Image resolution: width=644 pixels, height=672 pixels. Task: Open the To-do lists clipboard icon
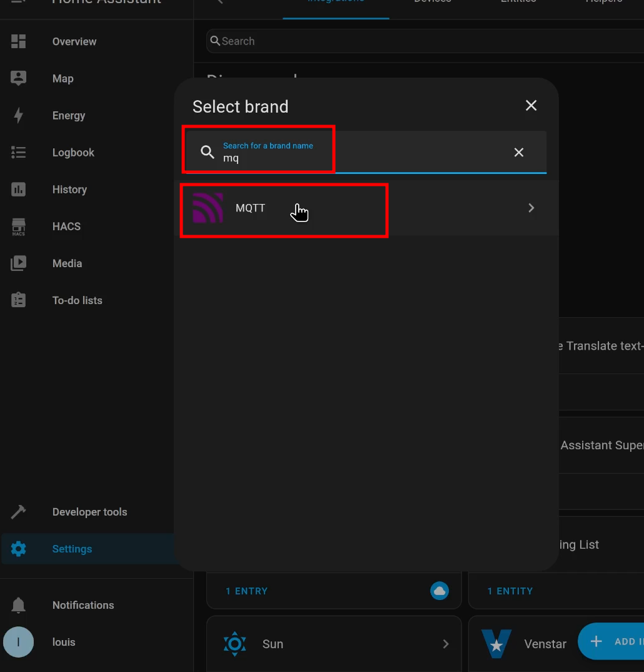point(18,300)
